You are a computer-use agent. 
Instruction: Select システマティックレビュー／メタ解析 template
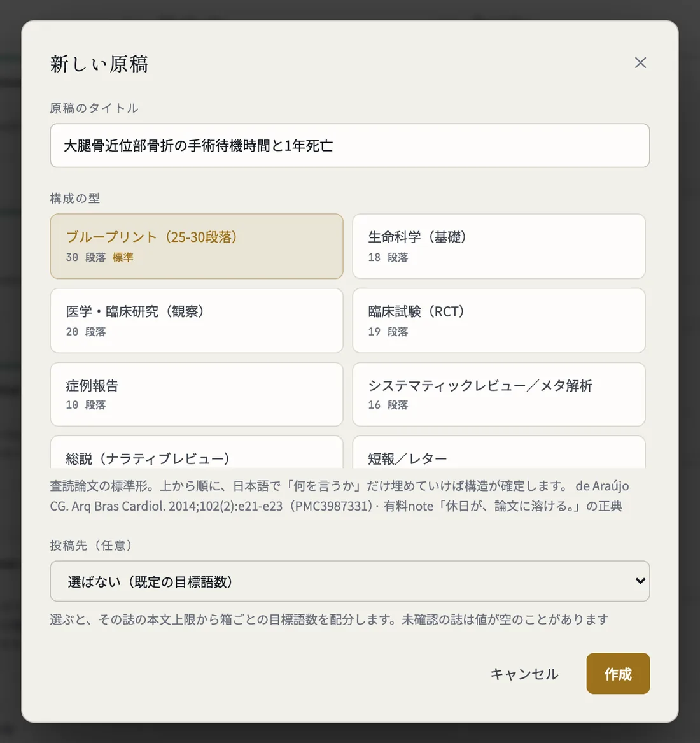(499, 394)
